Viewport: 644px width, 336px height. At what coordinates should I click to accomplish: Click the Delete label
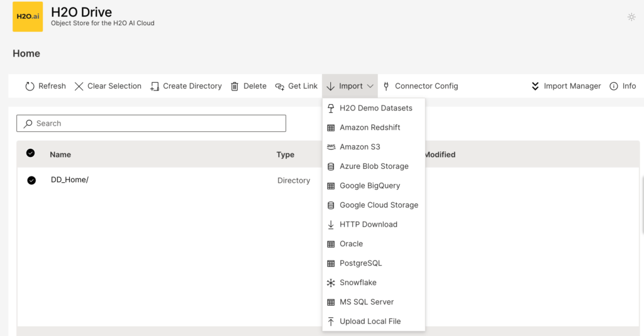255,86
